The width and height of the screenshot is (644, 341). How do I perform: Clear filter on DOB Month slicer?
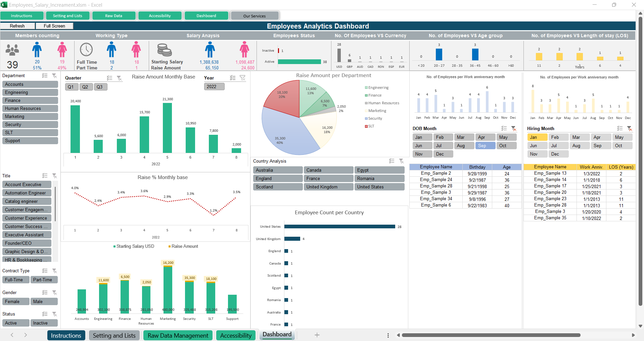[513, 128]
